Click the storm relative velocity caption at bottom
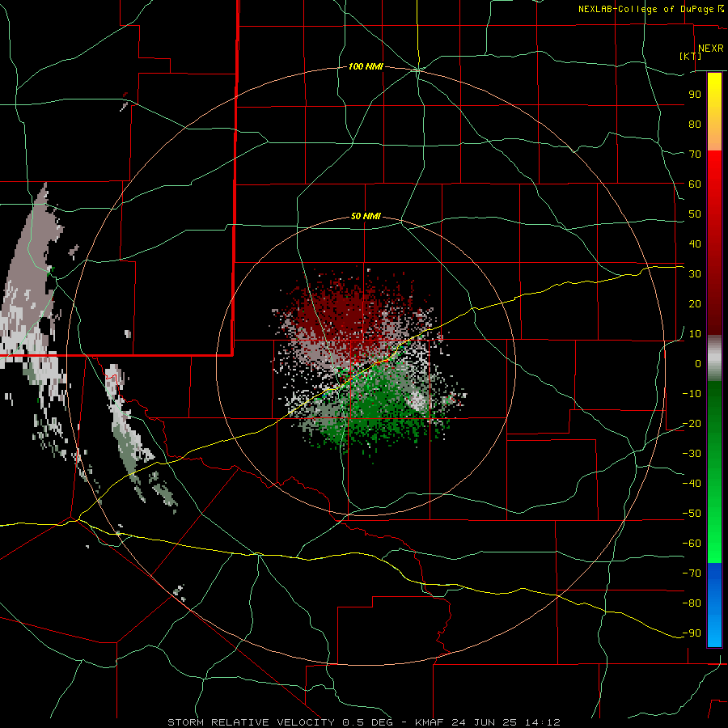This screenshot has height=728, width=728. coord(364,722)
